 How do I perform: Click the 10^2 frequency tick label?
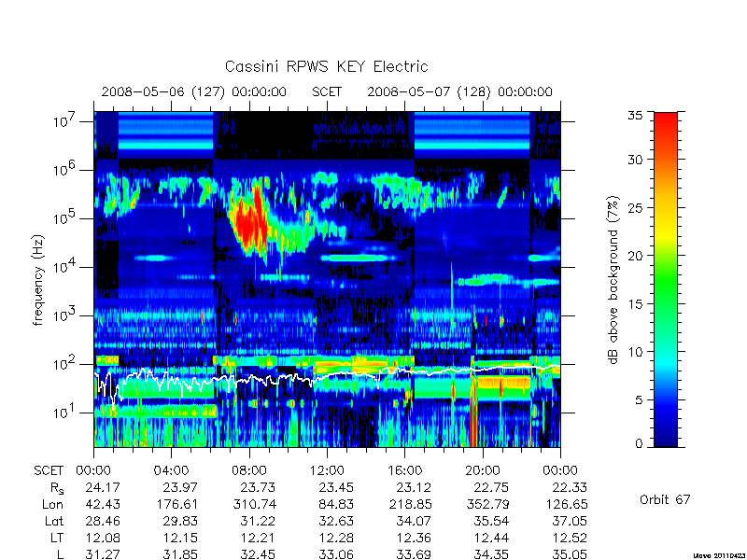[x=65, y=362]
